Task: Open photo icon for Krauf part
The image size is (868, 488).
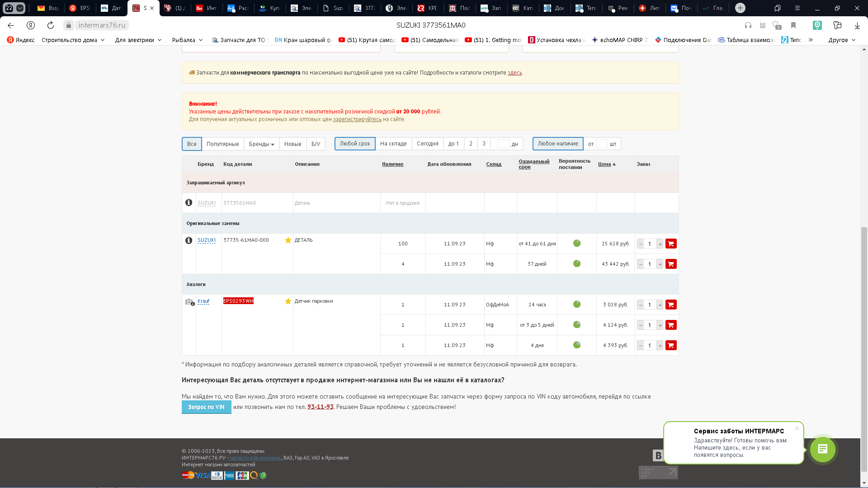Action: (189, 302)
